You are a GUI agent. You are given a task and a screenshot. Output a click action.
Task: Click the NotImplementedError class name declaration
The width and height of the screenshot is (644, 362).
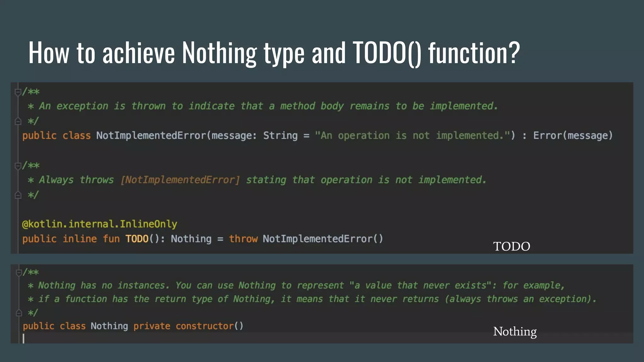pos(151,136)
